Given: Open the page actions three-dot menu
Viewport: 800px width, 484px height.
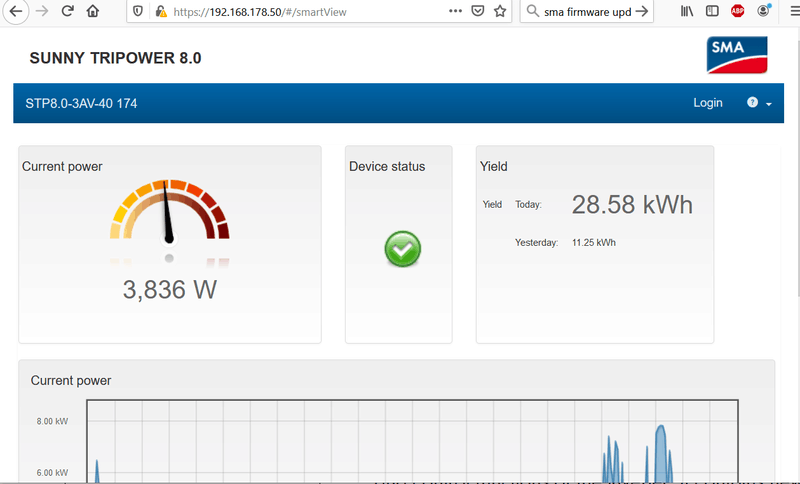Looking at the screenshot, I should (455, 11).
